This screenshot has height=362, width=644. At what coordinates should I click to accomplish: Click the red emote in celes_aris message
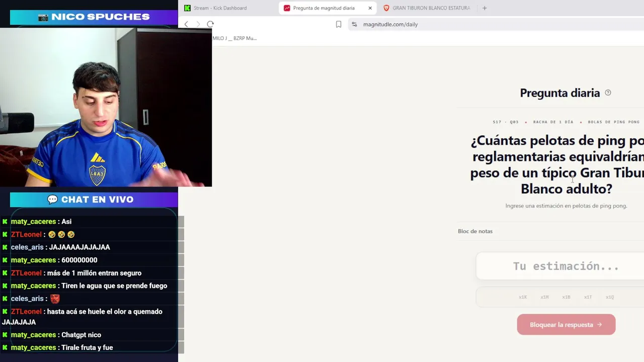(55, 299)
